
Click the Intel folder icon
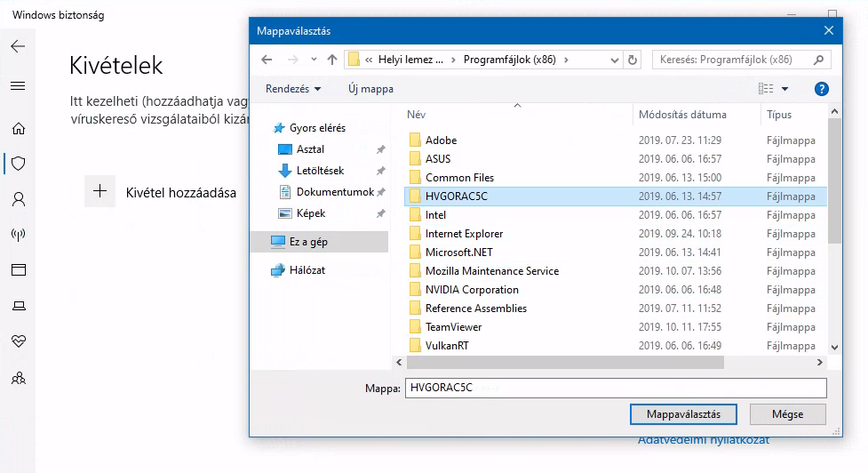click(x=415, y=215)
